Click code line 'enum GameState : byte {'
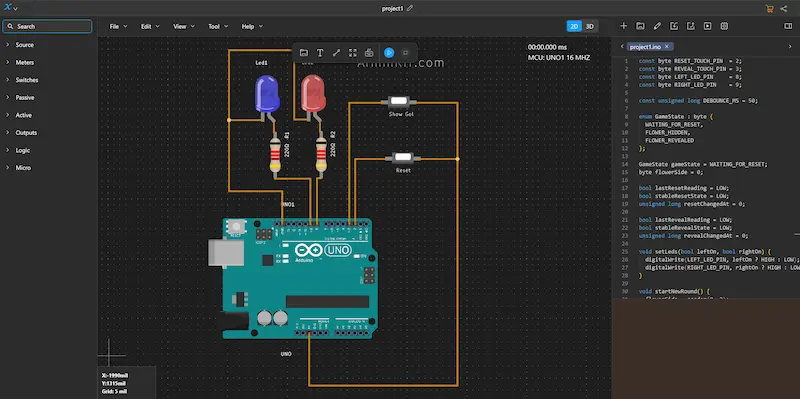 [676, 116]
